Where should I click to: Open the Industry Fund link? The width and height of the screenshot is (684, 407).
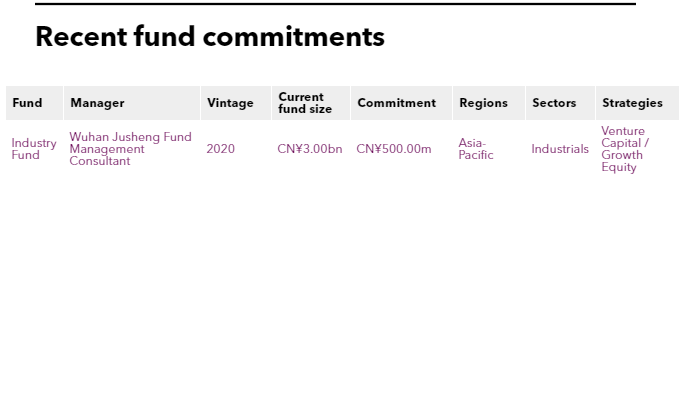coord(34,149)
